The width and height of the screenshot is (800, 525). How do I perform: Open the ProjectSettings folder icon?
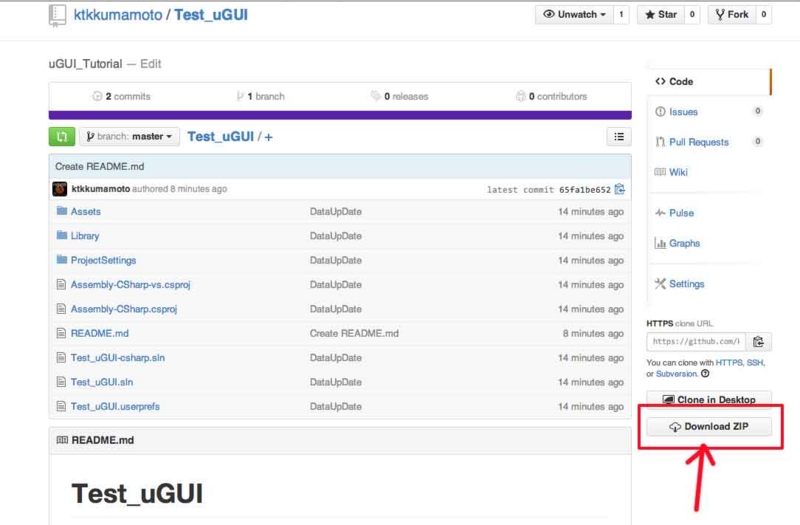pos(62,260)
